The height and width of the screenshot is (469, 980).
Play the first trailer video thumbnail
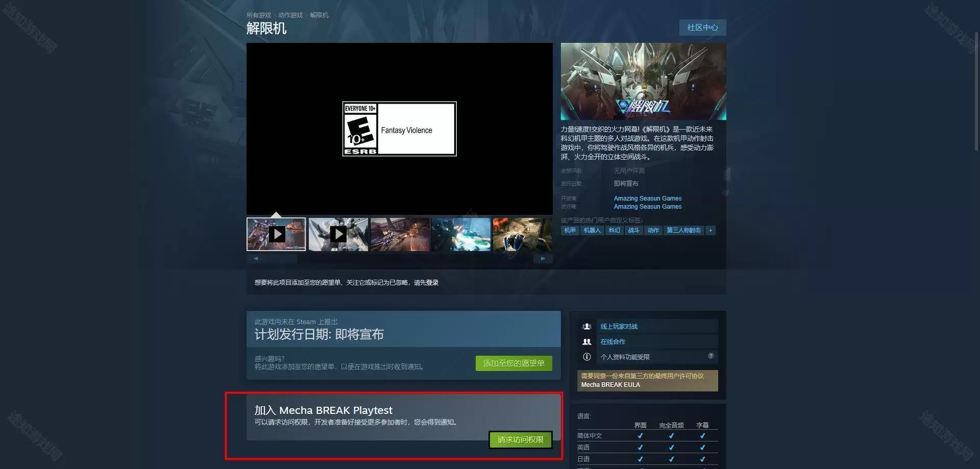tap(276, 234)
